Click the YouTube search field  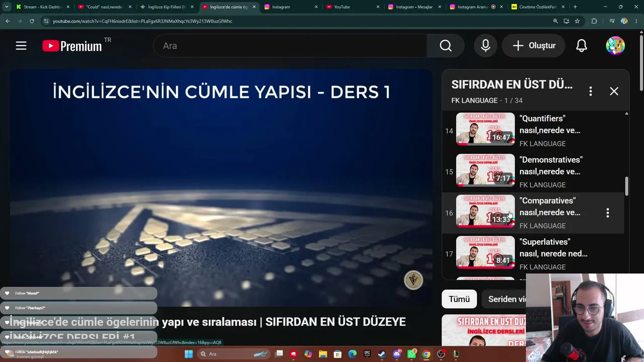[x=290, y=46]
